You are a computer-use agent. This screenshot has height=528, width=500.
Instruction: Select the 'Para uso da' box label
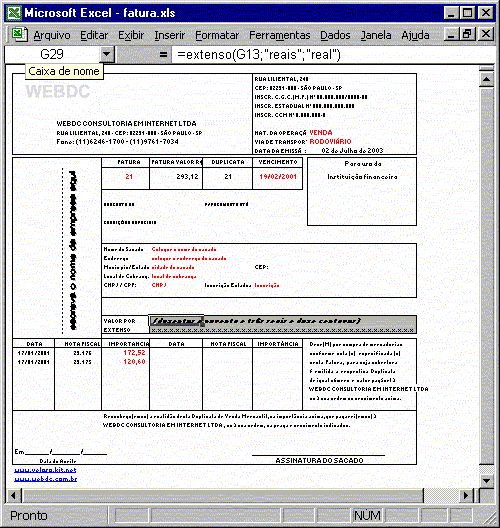(363, 164)
